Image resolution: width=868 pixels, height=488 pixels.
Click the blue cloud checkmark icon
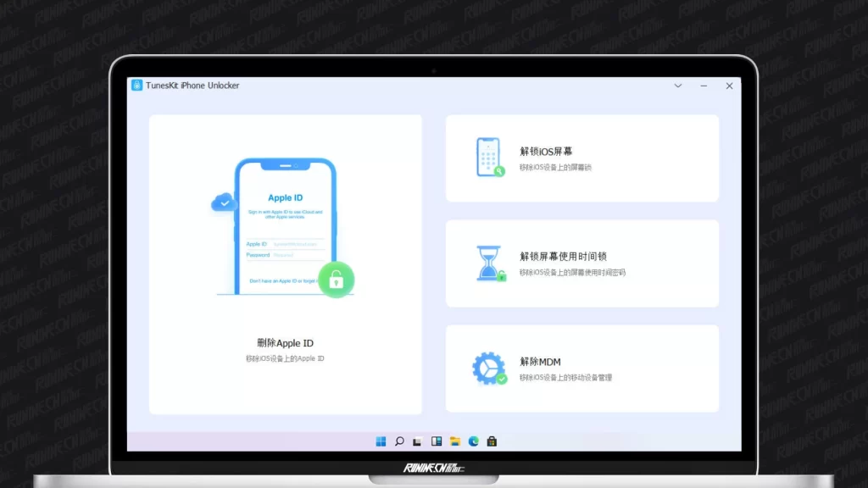[x=223, y=202]
